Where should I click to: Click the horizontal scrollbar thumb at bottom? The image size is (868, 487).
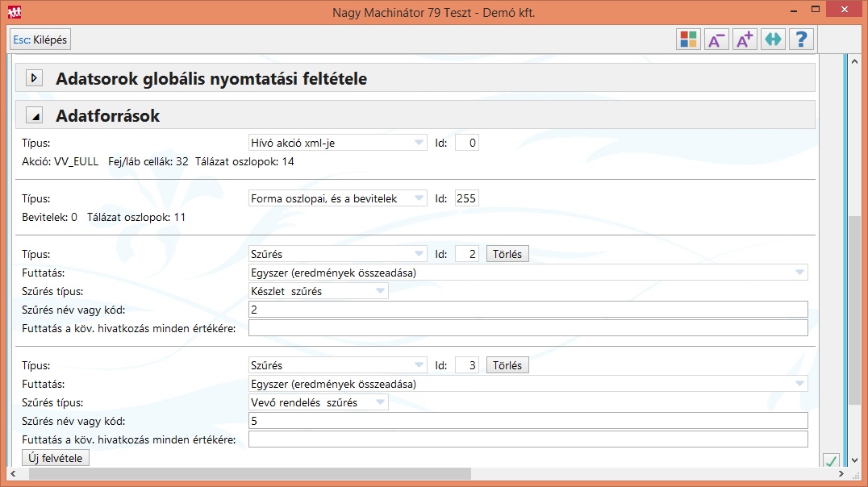tap(249, 474)
